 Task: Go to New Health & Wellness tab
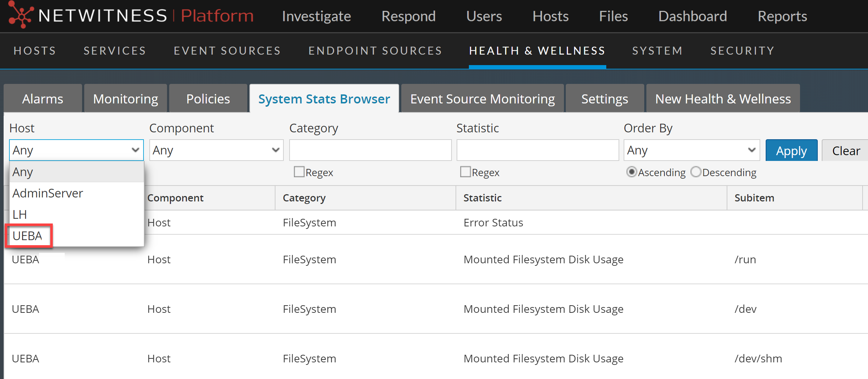(723, 99)
